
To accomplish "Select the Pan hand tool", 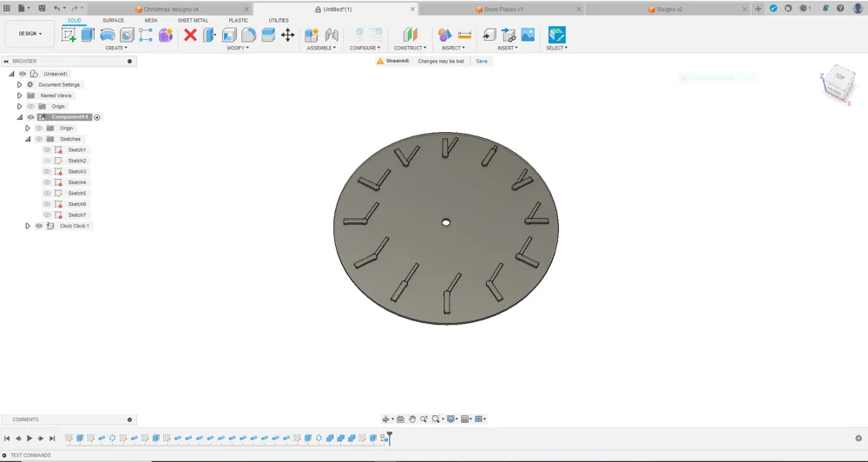I will [411, 419].
